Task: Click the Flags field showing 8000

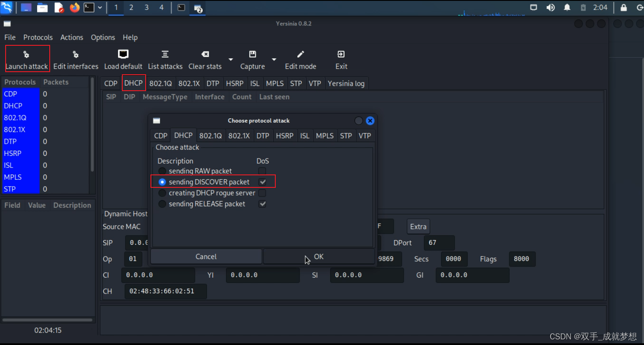Action: (522, 259)
